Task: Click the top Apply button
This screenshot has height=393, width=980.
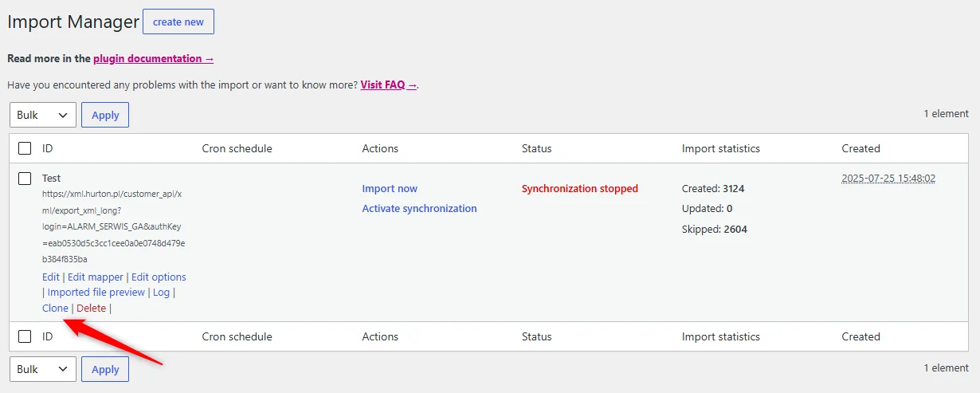Action: coord(105,115)
